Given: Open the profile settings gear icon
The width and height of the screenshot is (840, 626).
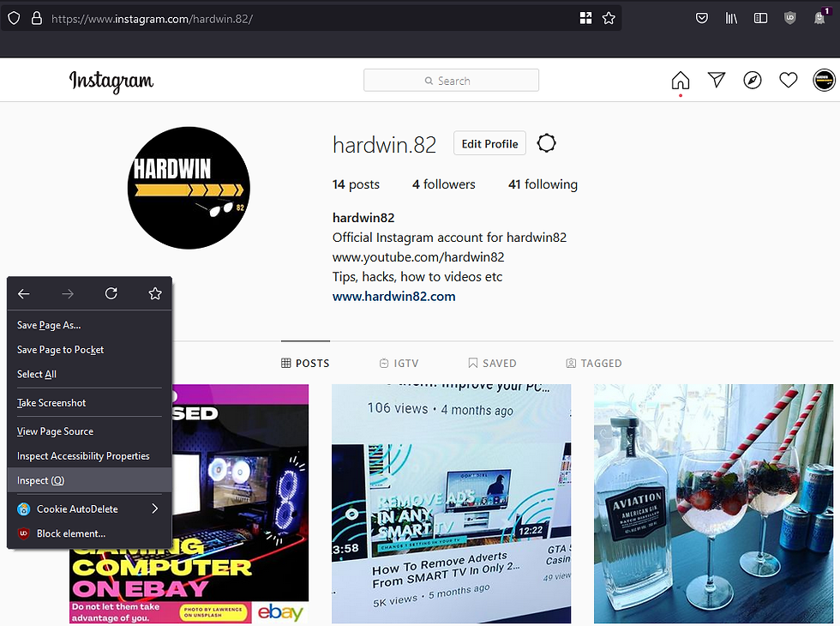Looking at the screenshot, I should (547, 143).
